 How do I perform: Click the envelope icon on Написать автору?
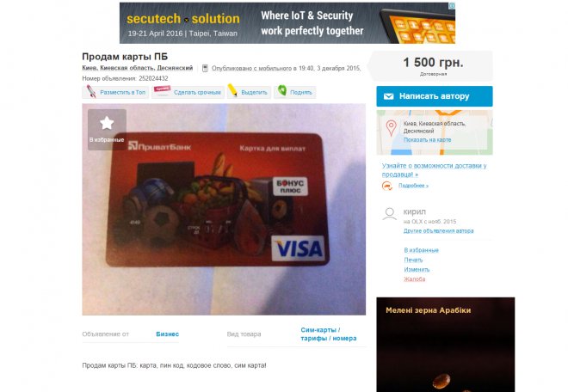tap(389, 96)
